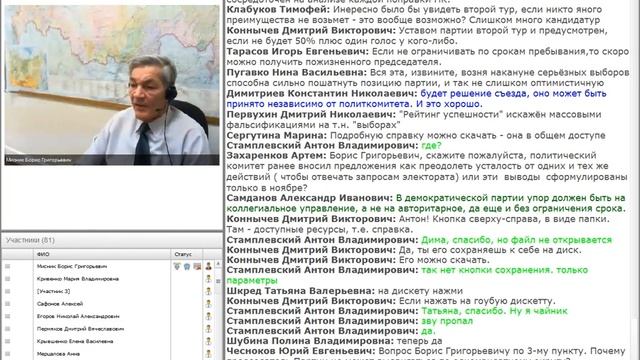Click the message "Если нажать на гоубую дискетту."
The image size is (640, 360).
click(477, 301)
